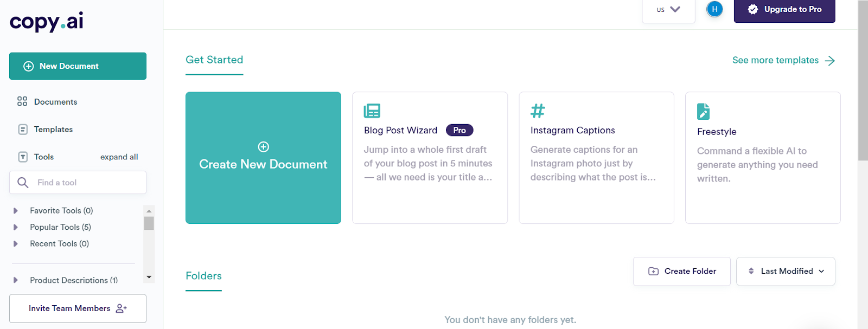Click the Tools text-box icon
Image resolution: width=868 pixels, height=329 pixels.
tap(23, 157)
